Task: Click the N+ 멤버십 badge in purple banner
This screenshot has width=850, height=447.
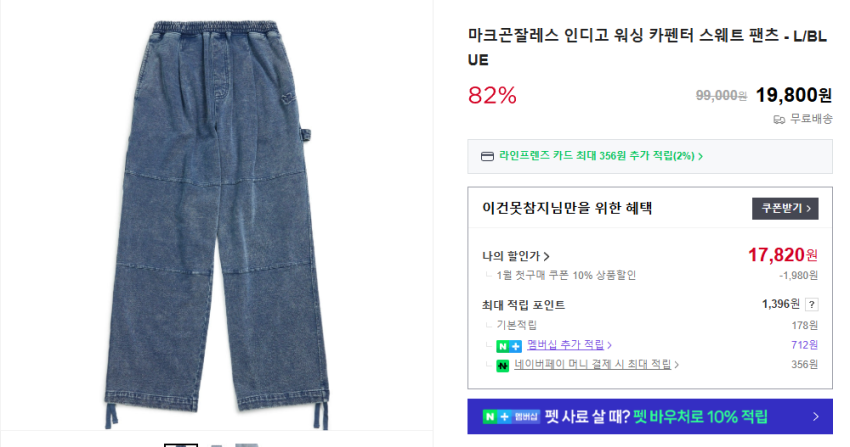Action: tap(511, 417)
